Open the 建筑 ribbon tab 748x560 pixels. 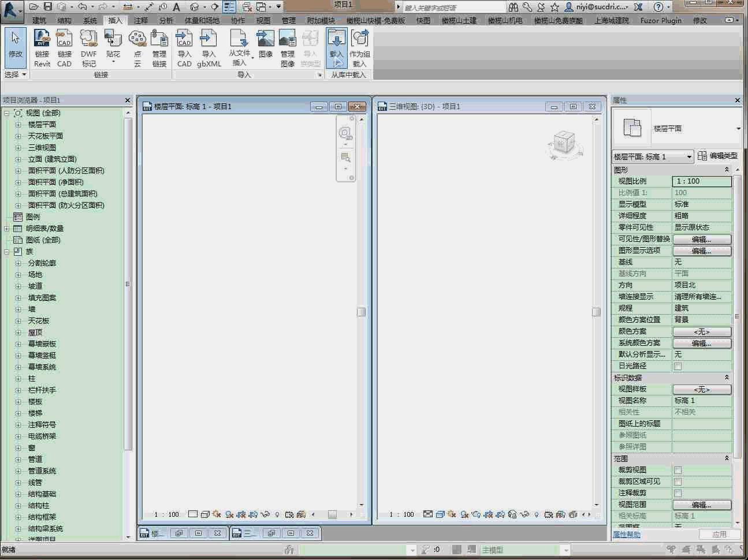pos(39,20)
